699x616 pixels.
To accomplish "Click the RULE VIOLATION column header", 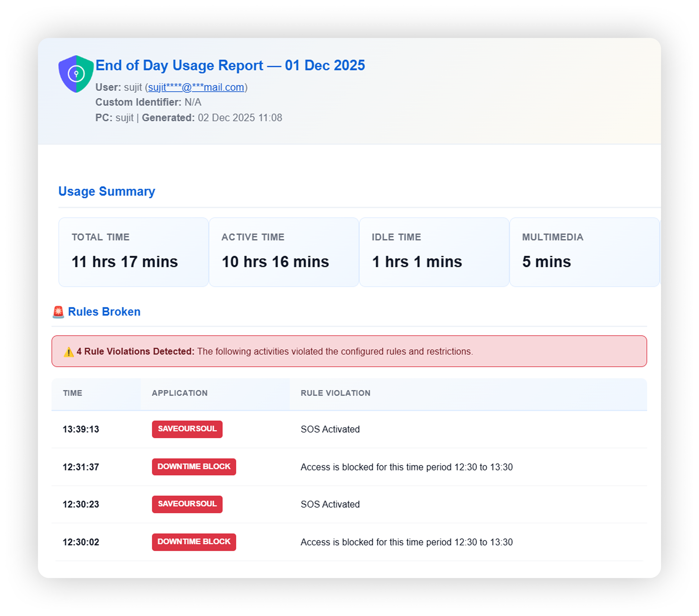I will (x=336, y=393).
